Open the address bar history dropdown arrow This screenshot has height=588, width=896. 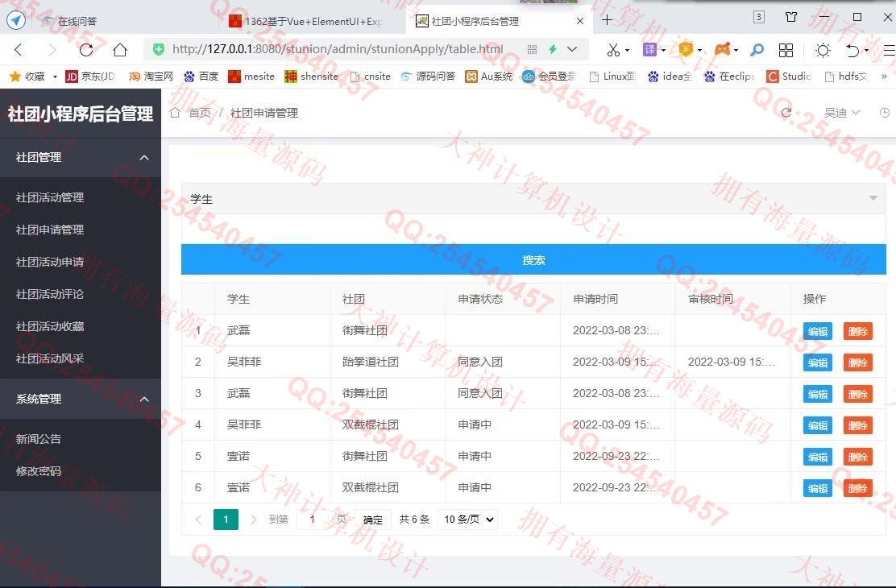pos(572,49)
